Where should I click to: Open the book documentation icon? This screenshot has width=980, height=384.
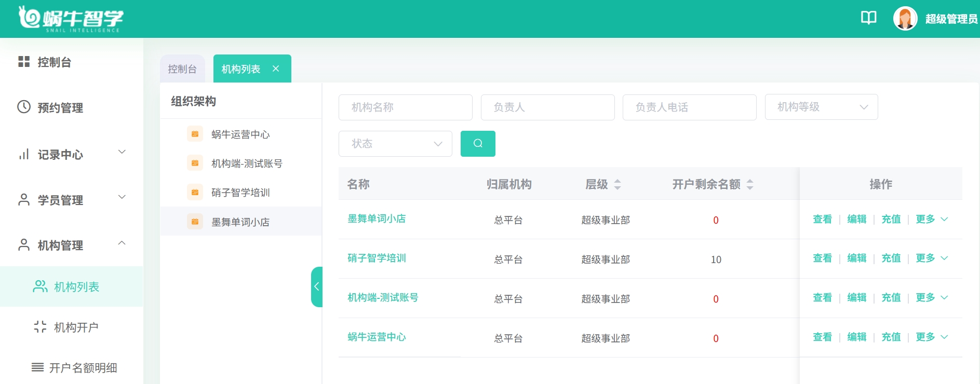(869, 18)
